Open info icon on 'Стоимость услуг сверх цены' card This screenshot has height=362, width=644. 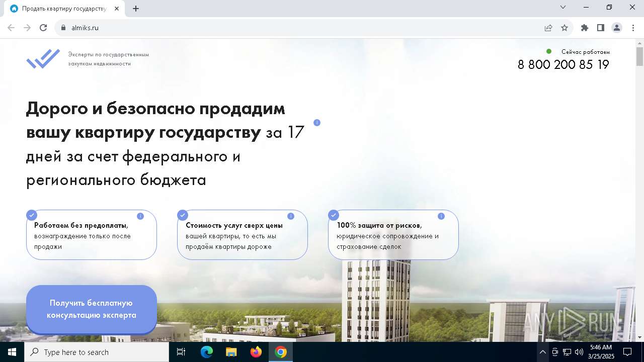click(291, 216)
